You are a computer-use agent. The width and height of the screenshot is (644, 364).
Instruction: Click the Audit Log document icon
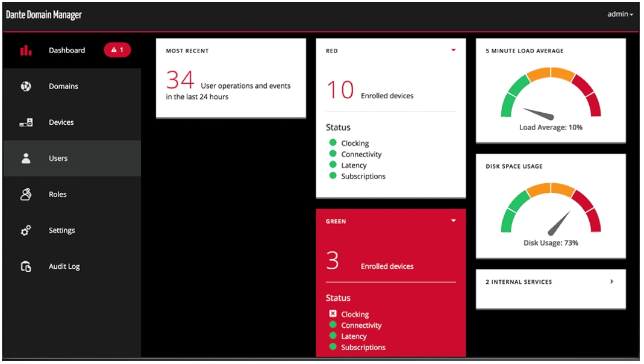(x=26, y=266)
